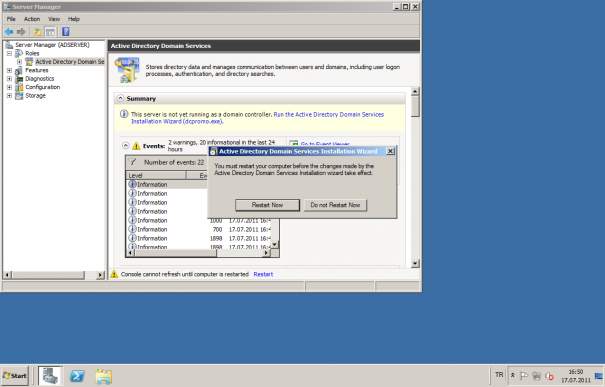Expand the Configuration tree node
This screenshot has width=605, height=387.
pyautogui.click(x=9, y=87)
